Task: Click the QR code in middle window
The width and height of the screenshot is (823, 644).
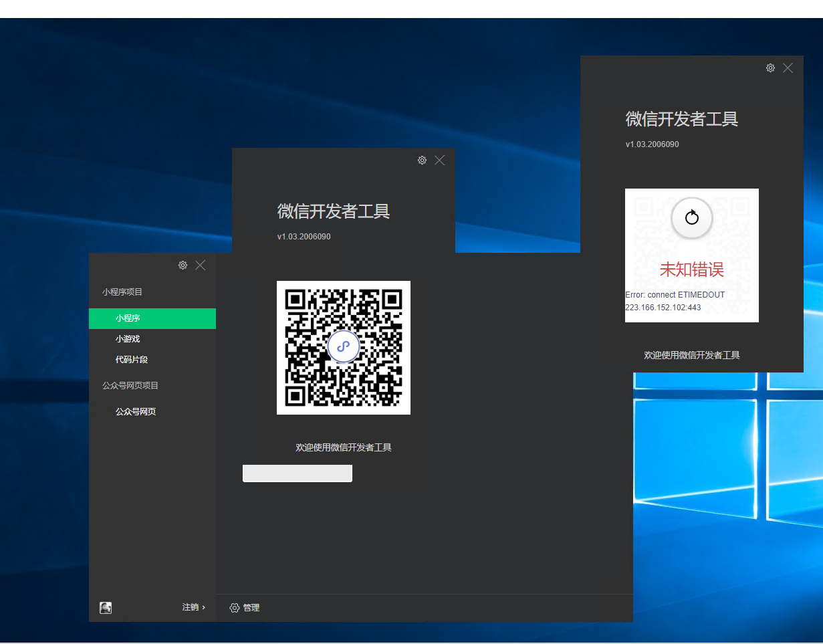Action: 344,348
